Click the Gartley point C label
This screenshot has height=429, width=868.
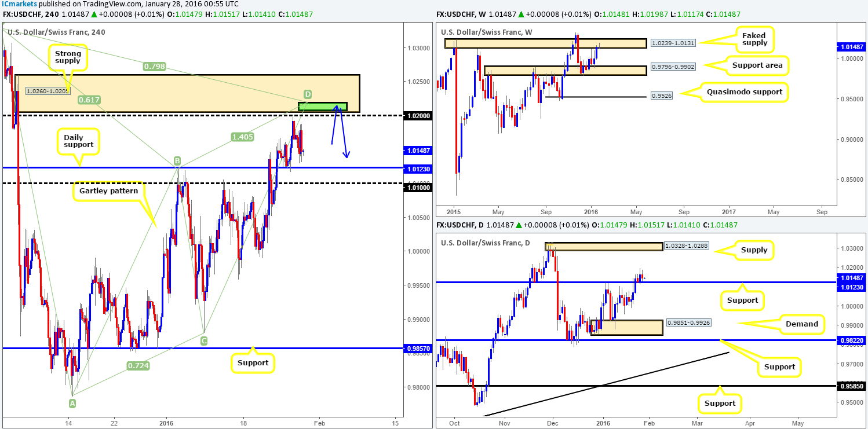click(203, 342)
